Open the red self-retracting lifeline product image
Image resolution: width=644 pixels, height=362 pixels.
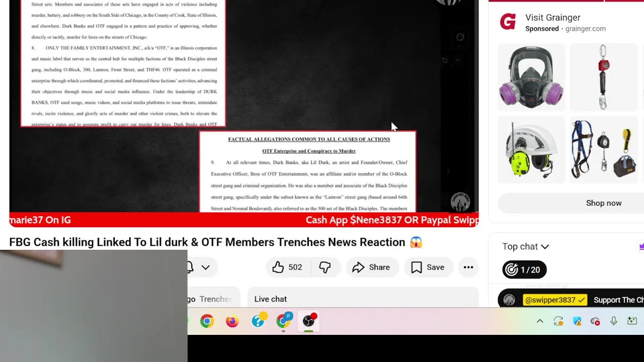[603, 77]
